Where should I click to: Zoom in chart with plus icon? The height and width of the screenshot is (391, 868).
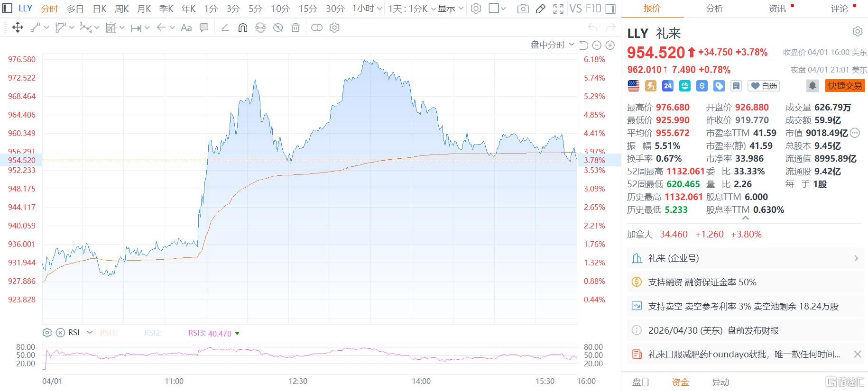click(x=610, y=45)
